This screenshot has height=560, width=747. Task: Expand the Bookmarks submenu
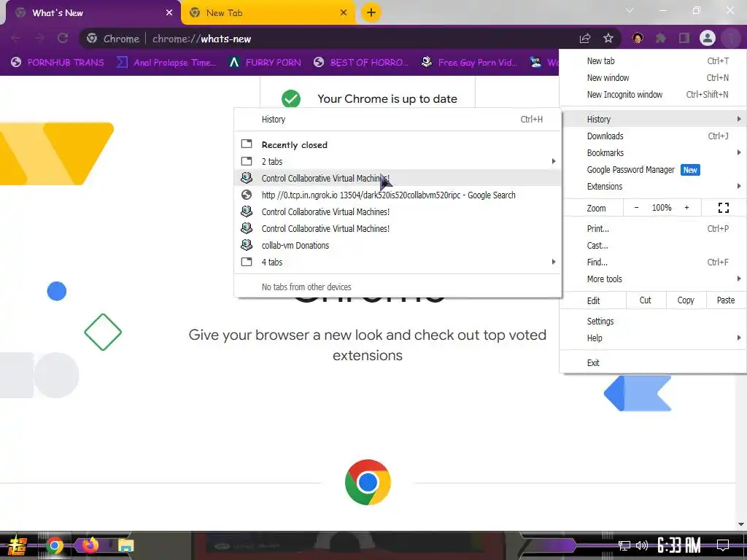(x=653, y=153)
